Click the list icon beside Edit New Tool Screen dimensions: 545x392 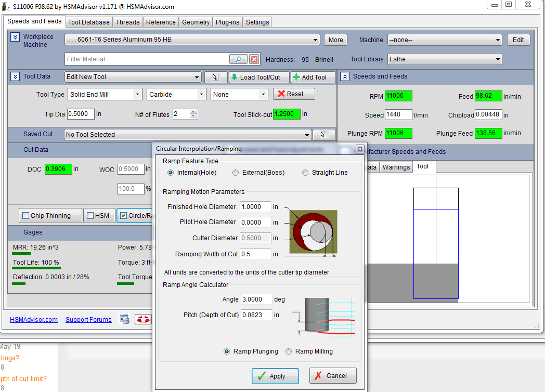[216, 77]
